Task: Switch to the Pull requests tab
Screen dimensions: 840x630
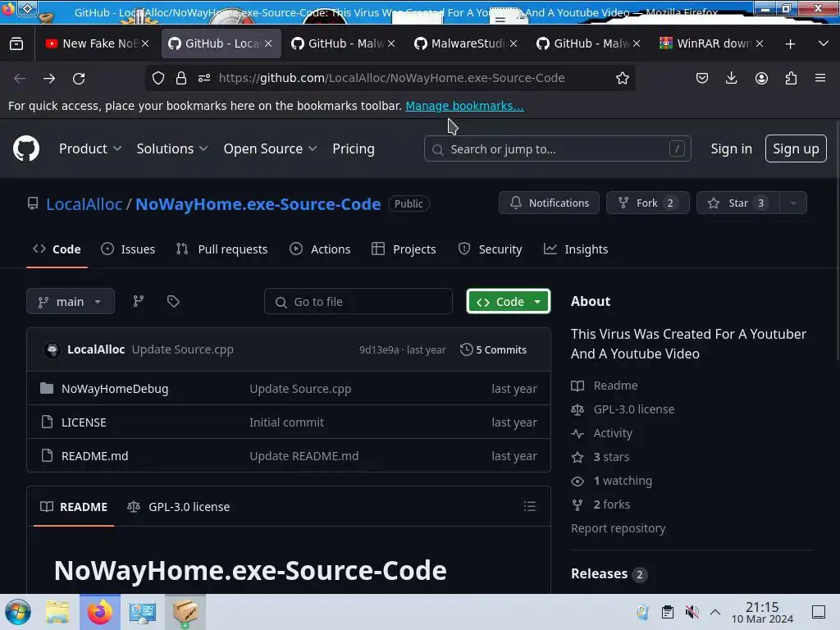Action: [x=221, y=249]
